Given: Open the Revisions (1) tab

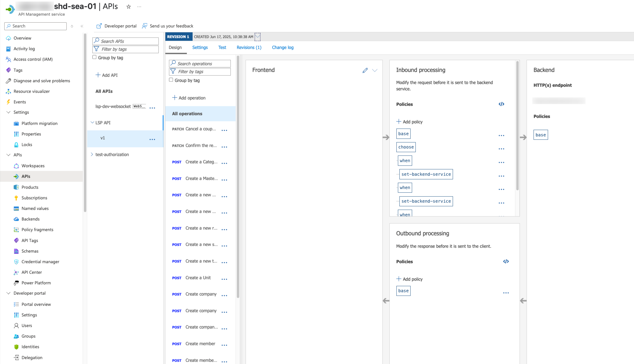Looking at the screenshot, I should click(249, 48).
